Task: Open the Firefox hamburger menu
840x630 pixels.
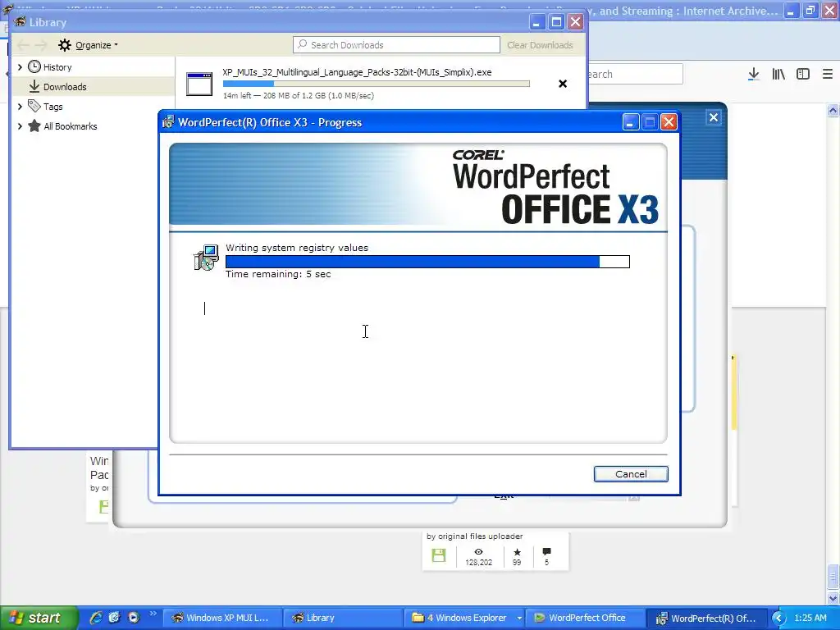Action: [x=828, y=74]
